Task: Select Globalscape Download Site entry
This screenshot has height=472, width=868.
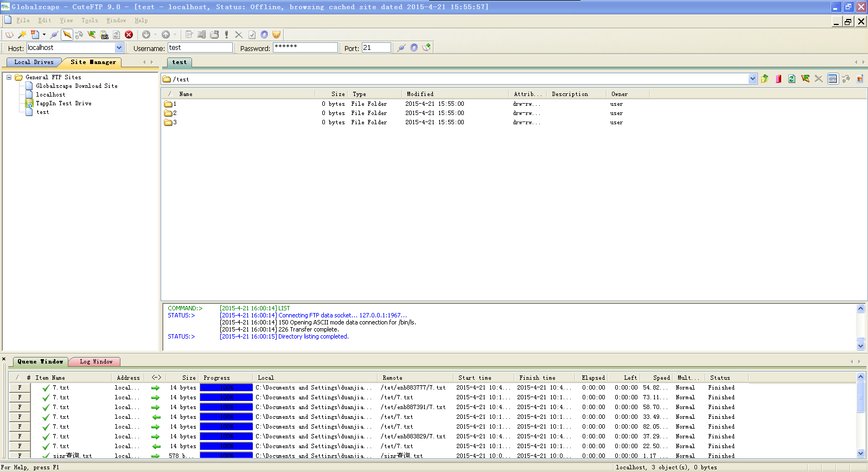Action: 76,86
